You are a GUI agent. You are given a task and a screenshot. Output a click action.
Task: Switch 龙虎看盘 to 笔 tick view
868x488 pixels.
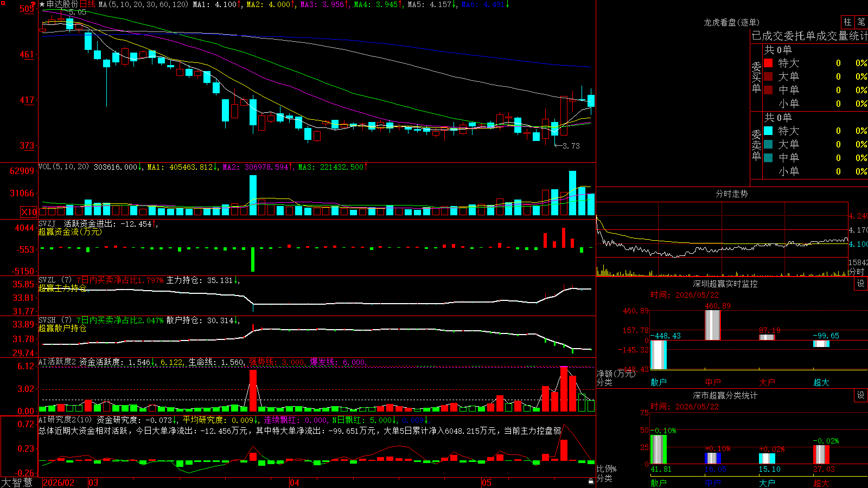[861, 22]
